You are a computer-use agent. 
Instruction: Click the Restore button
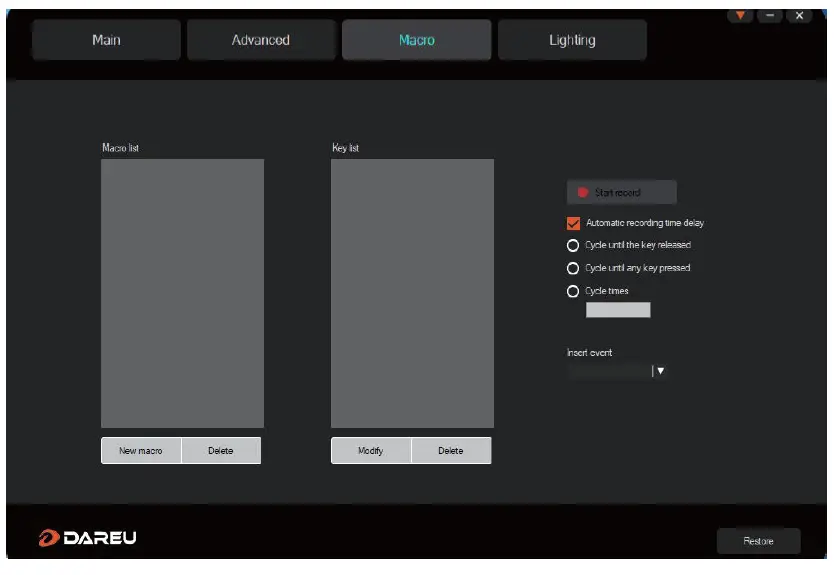point(758,541)
